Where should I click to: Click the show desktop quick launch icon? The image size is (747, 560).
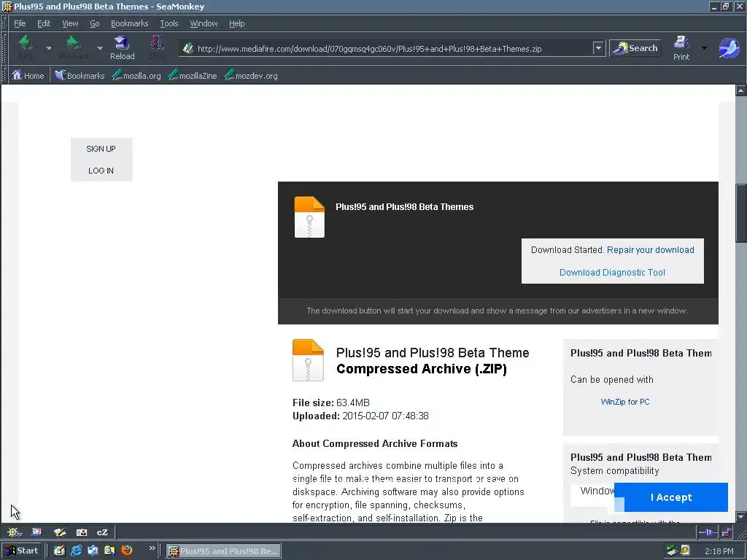tap(59, 551)
